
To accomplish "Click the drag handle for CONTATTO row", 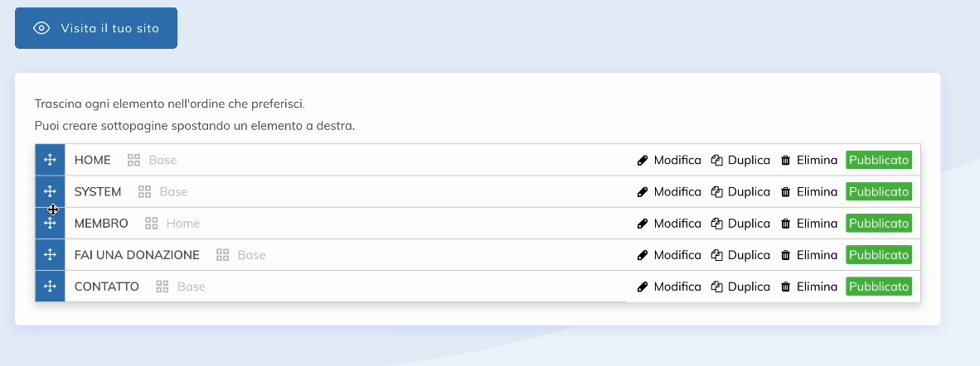I will [50, 286].
